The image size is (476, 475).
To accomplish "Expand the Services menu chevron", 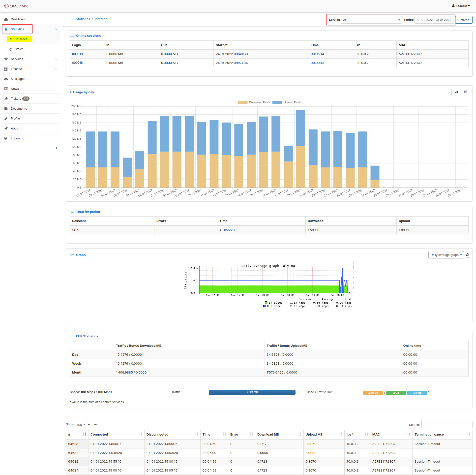I will (x=56, y=59).
